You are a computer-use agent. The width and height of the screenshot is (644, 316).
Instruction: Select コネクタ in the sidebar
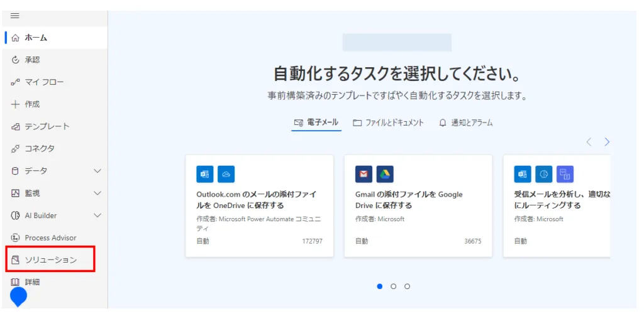coord(39,149)
